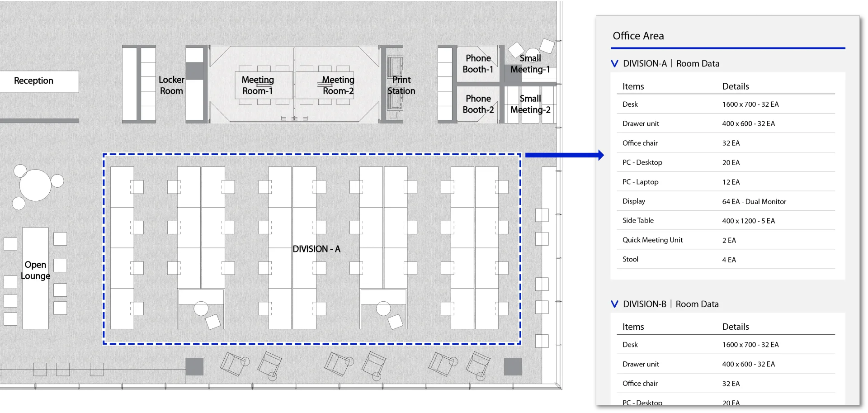Pick Phone Booth-1 on the floor plan

coord(478,64)
